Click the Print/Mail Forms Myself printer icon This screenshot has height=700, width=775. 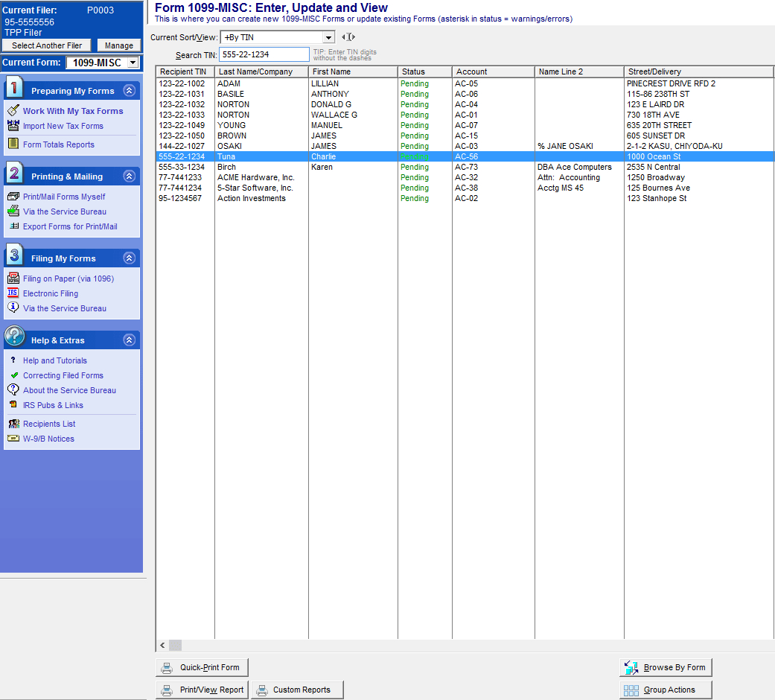pyautogui.click(x=13, y=197)
